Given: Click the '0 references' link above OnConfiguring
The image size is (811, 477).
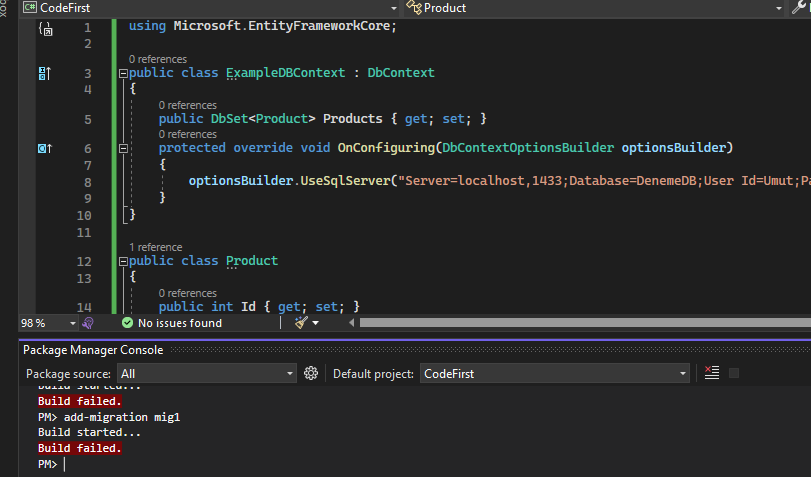Looking at the screenshot, I should pos(188,134).
